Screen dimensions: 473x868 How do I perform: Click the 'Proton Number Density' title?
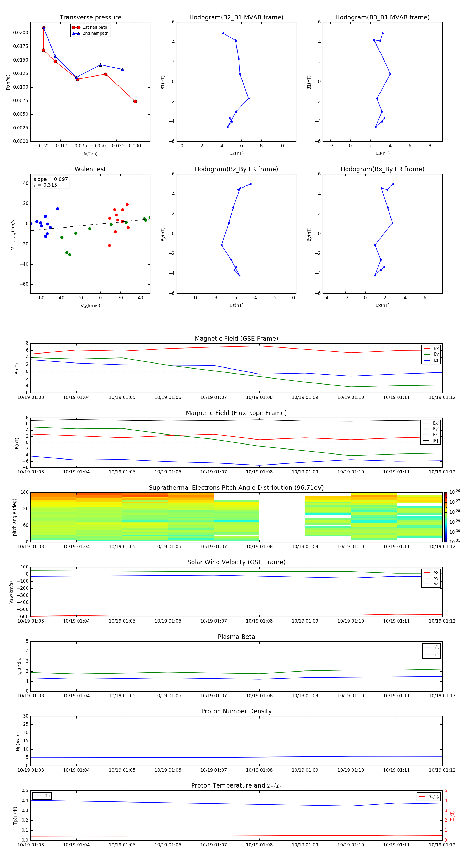[x=236, y=711]
